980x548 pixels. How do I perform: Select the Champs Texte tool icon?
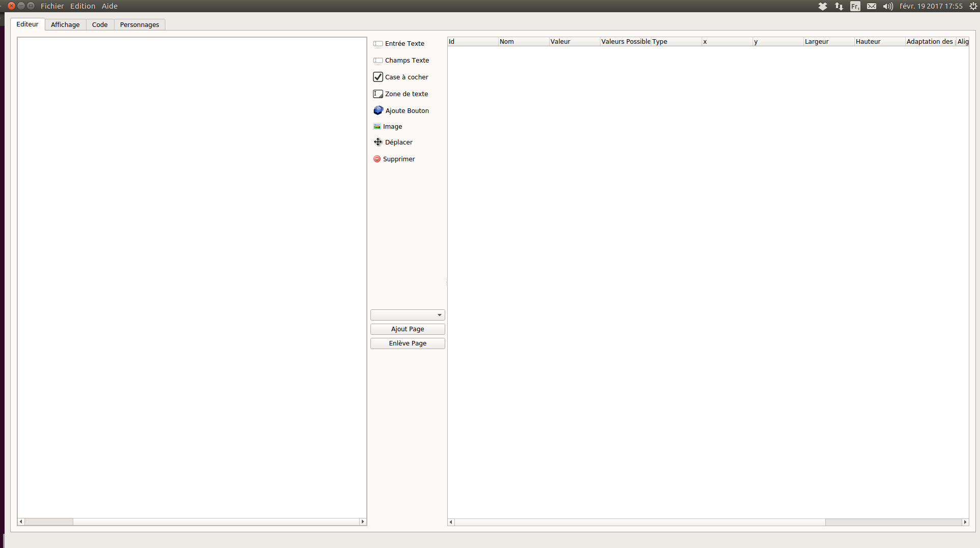pyautogui.click(x=378, y=61)
